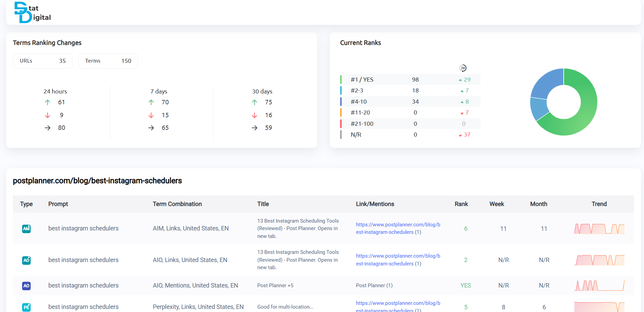Click the YES rank value in the Mentions row

pyautogui.click(x=466, y=285)
